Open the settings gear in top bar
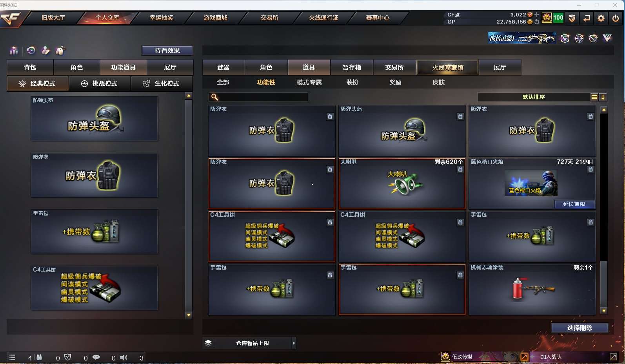The width and height of the screenshot is (625, 364). click(x=601, y=18)
